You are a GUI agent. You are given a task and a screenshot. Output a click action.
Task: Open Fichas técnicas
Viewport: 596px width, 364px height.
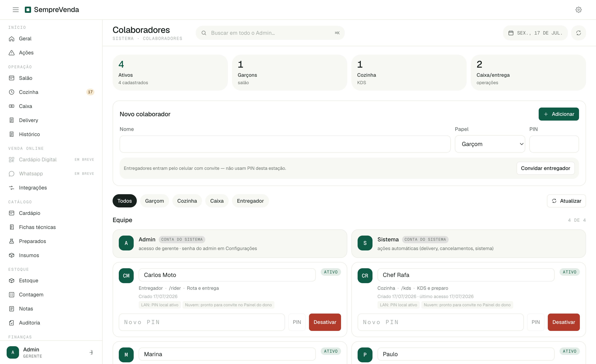[x=51, y=227]
